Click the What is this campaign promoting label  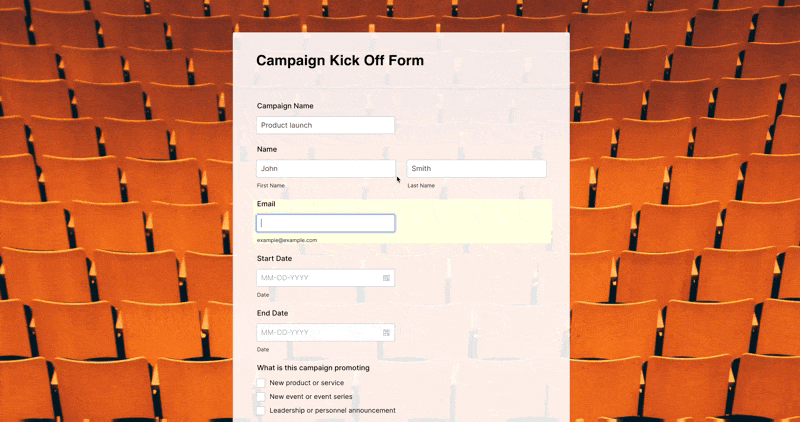pyautogui.click(x=313, y=368)
